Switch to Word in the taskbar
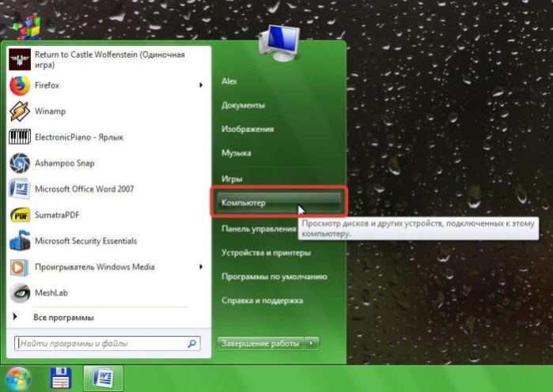This screenshot has width=553, height=392. point(104,379)
